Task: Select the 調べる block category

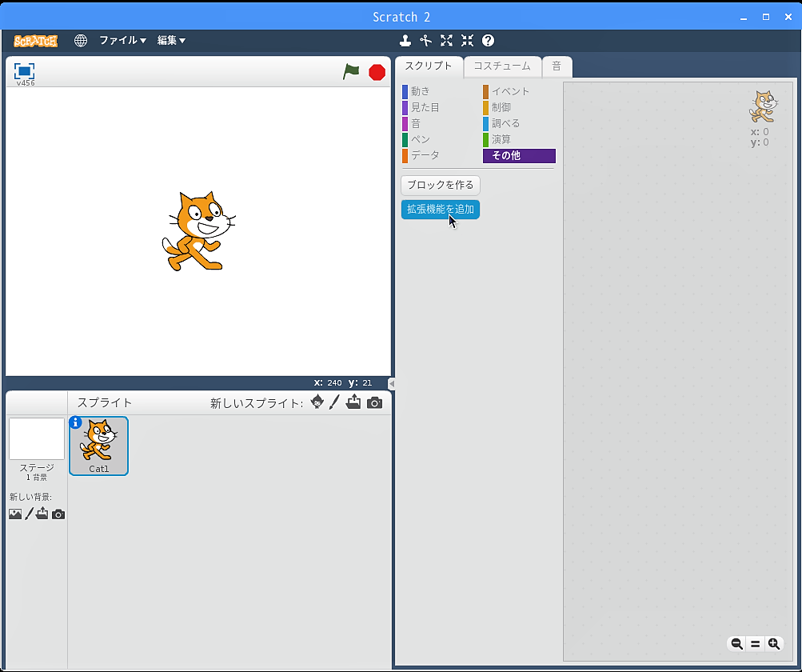Action: [519, 123]
